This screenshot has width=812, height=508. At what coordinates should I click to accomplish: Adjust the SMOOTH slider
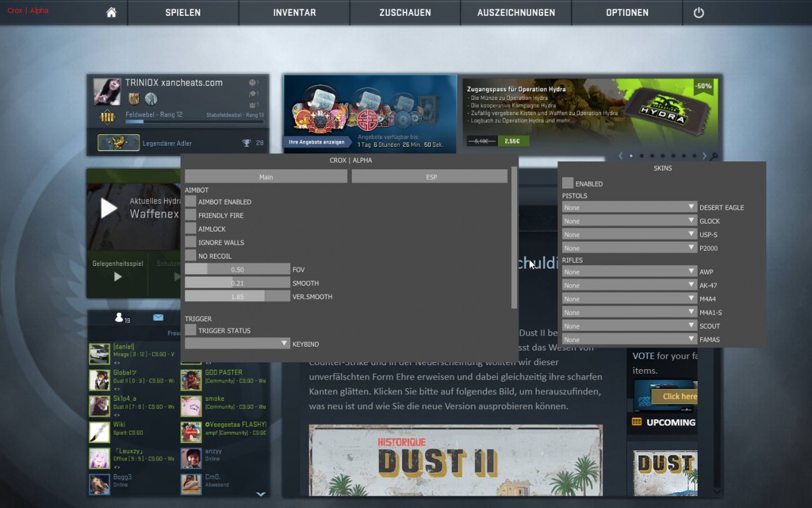coord(237,283)
